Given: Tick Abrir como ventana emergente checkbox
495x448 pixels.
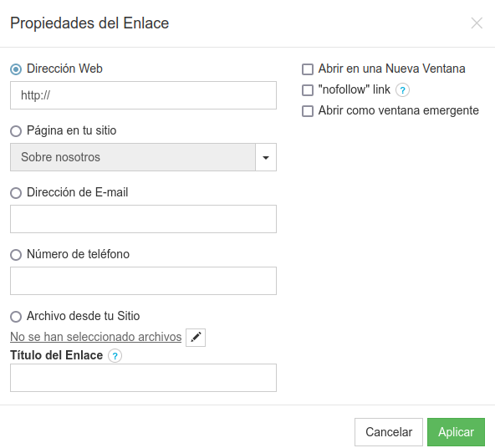Looking at the screenshot, I should point(308,111).
